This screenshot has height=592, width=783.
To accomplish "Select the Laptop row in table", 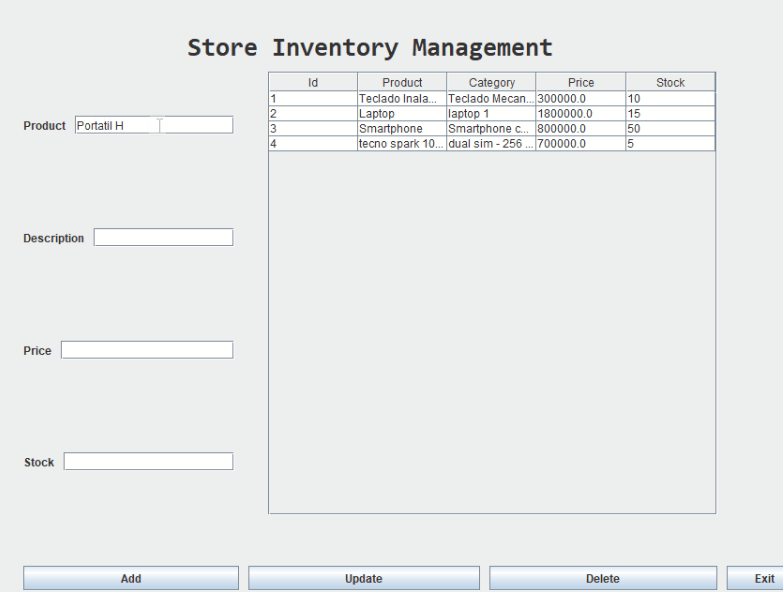I will [x=401, y=114].
